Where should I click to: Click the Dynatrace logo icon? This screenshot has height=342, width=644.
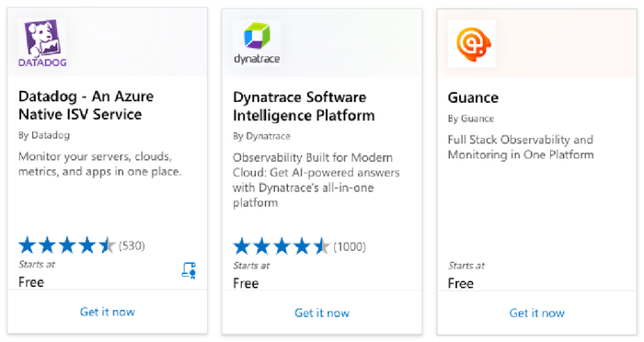pos(257,43)
